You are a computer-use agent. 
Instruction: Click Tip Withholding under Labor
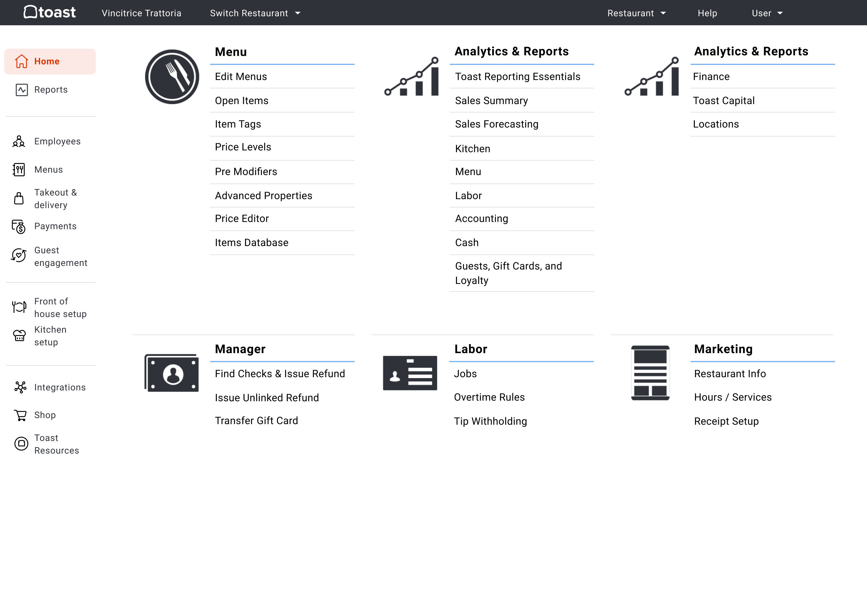[491, 421]
